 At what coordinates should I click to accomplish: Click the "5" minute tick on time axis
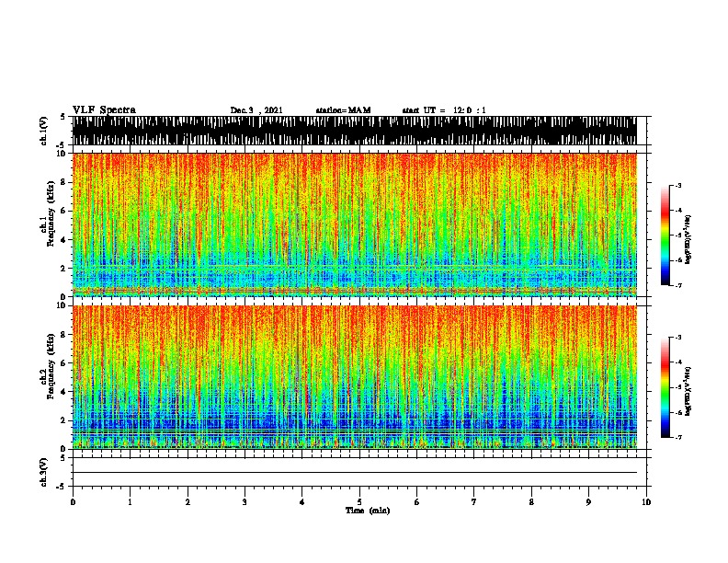(359, 501)
